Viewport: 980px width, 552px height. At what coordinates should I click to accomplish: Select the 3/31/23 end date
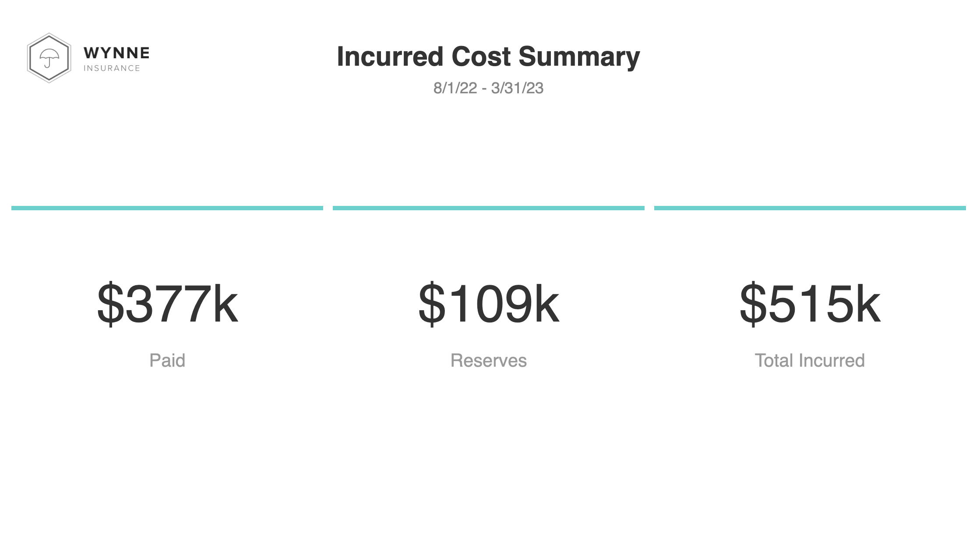pyautogui.click(x=517, y=88)
